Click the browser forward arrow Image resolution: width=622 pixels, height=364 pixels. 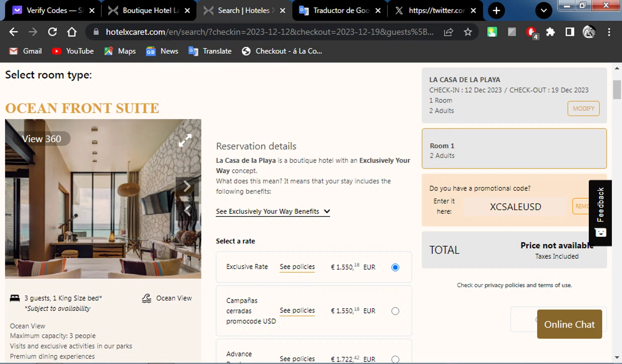[33, 32]
